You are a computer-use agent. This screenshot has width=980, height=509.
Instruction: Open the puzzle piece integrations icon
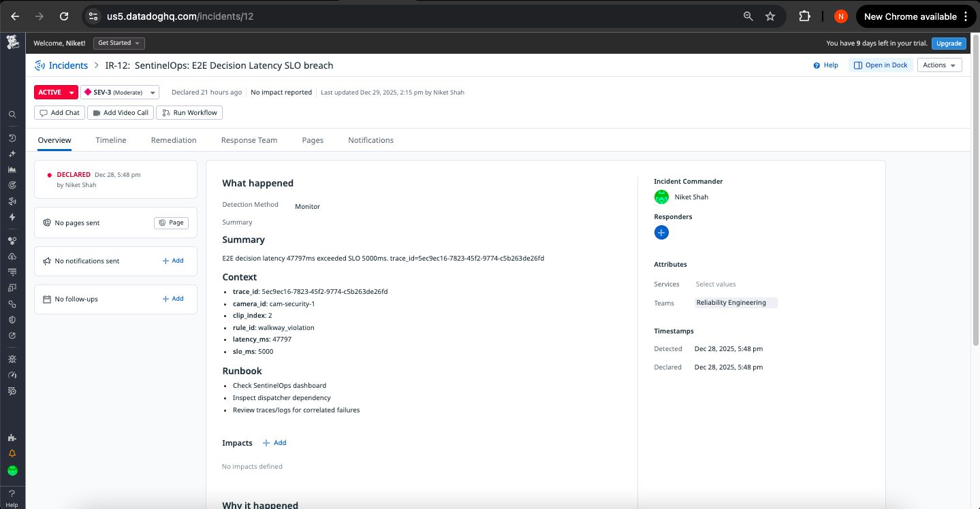click(x=12, y=438)
